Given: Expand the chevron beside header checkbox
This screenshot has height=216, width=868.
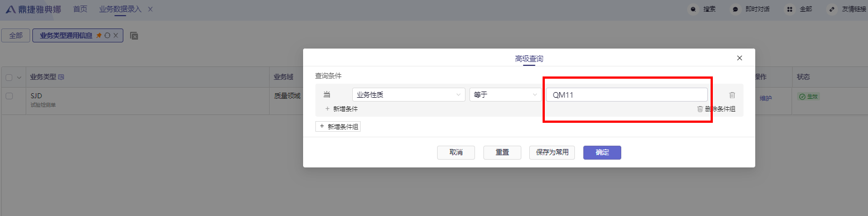Looking at the screenshot, I should coord(20,77).
